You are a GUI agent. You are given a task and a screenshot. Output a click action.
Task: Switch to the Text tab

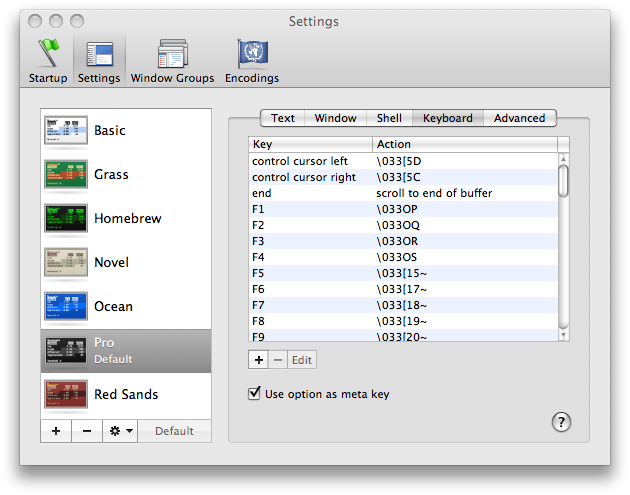point(282,118)
